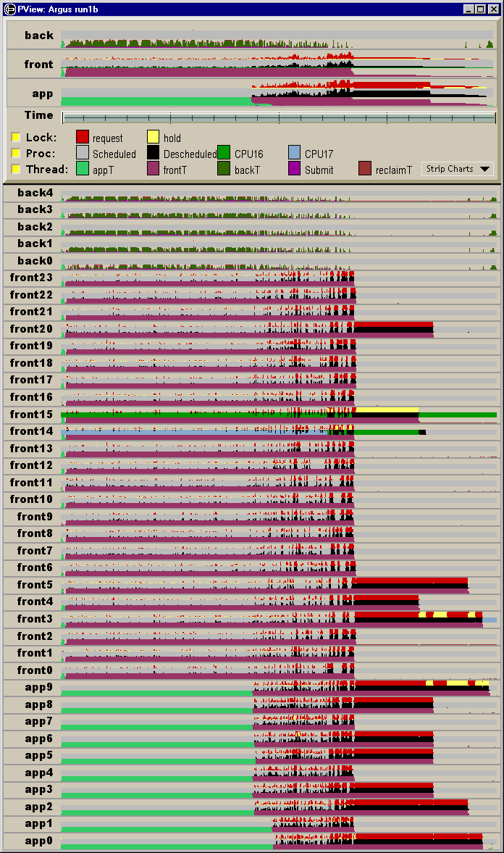The height and width of the screenshot is (853, 504).
Task: Select the gray Scheduled swatch
Action: tap(83, 153)
